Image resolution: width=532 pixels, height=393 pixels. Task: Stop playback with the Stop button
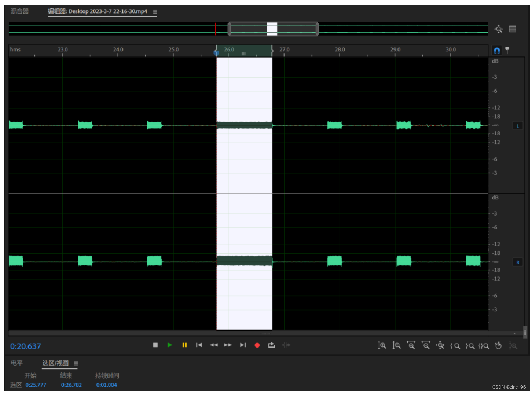click(155, 345)
